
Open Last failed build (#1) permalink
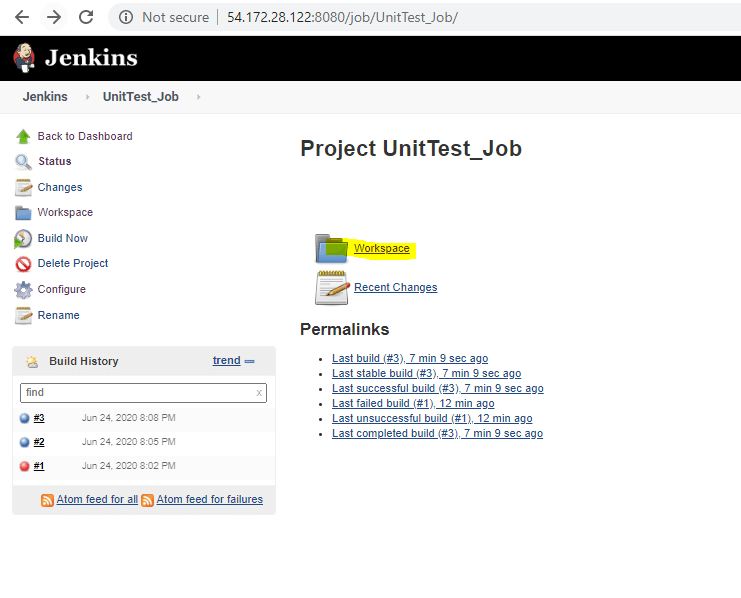[413, 403]
